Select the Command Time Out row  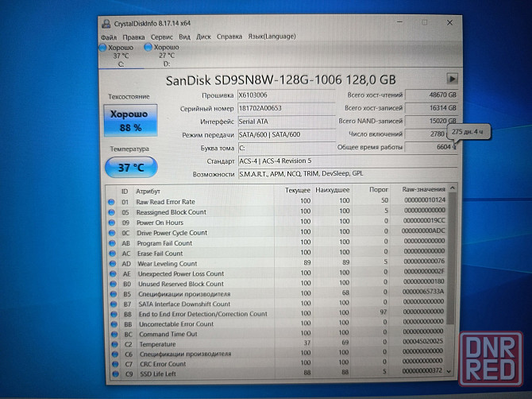point(276,334)
